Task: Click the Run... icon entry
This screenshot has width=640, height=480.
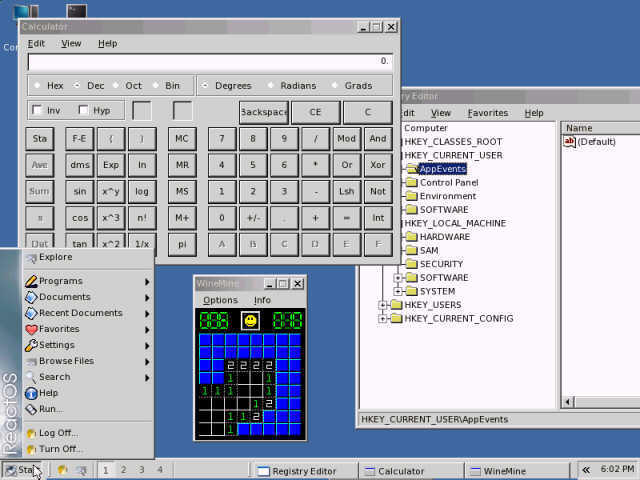Action: tap(49, 409)
